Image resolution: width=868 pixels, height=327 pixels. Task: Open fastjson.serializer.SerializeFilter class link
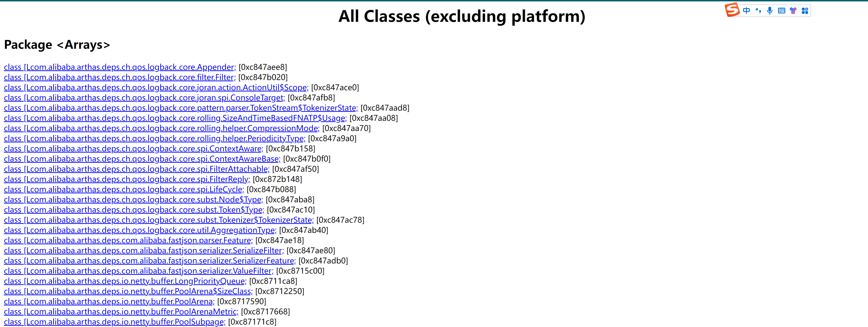click(144, 251)
